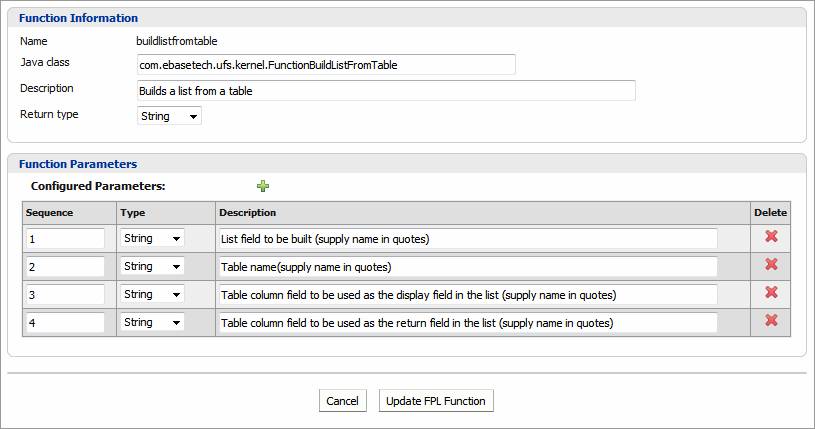The height and width of the screenshot is (429, 815).
Task: Select Type dropdown for parameter 4
Action: point(152,323)
